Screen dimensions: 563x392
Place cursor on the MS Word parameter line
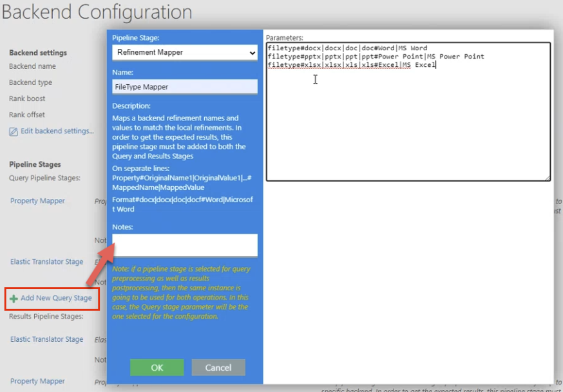(347, 48)
